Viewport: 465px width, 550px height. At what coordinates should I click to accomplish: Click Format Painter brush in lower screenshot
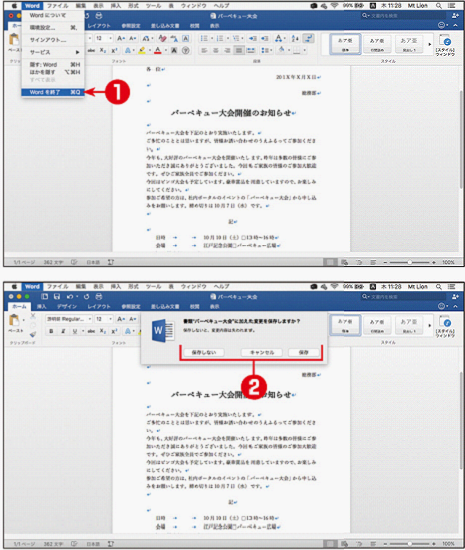coord(33,334)
